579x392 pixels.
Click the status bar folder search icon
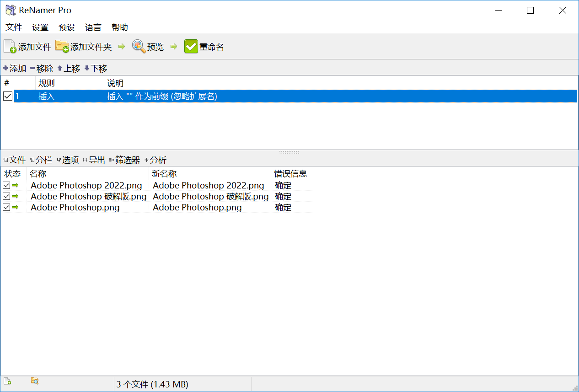(34, 381)
